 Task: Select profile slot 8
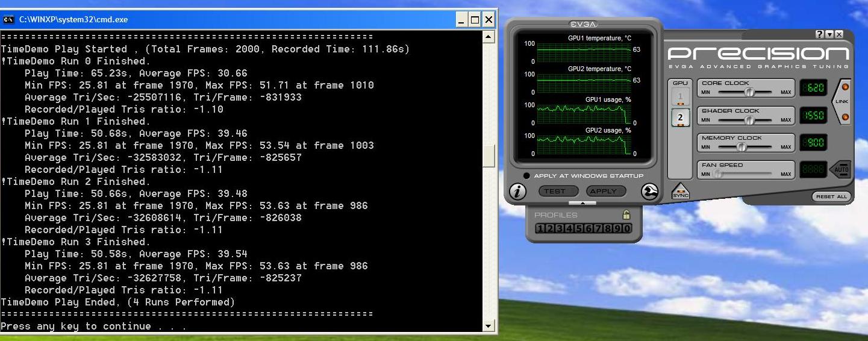click(x=608, y=228)
